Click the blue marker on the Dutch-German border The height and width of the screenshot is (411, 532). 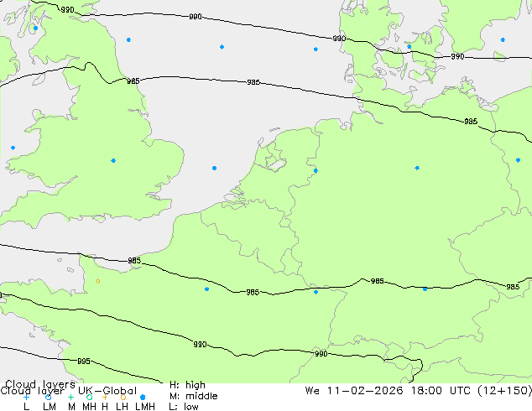click(316, 170)
